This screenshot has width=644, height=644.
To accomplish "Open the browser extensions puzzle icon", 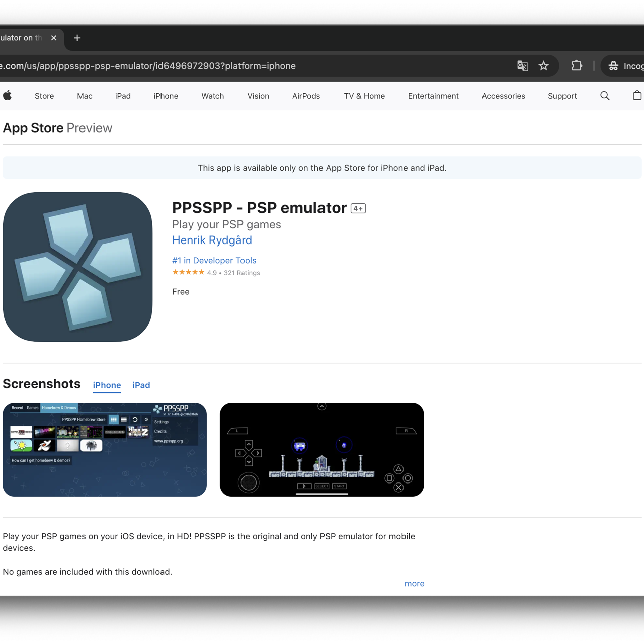I will pyautogui.click(x=577, y=66).
